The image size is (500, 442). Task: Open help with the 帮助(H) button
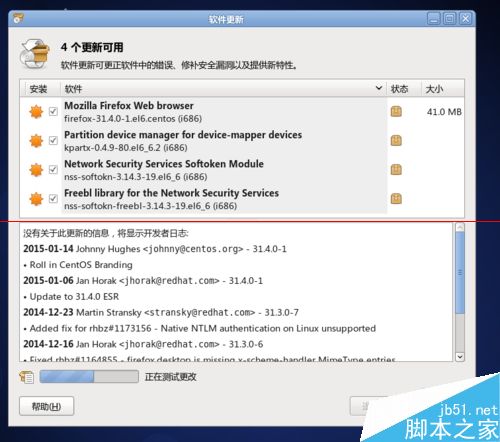pos(46,406)
